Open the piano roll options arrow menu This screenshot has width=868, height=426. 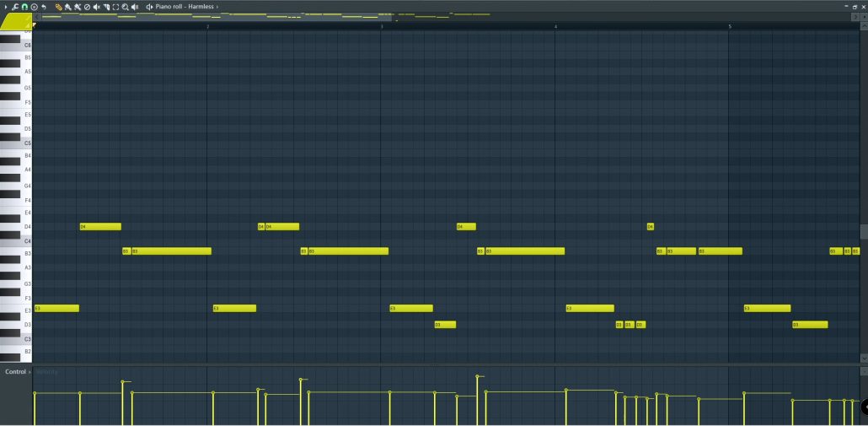pos(5,7)
